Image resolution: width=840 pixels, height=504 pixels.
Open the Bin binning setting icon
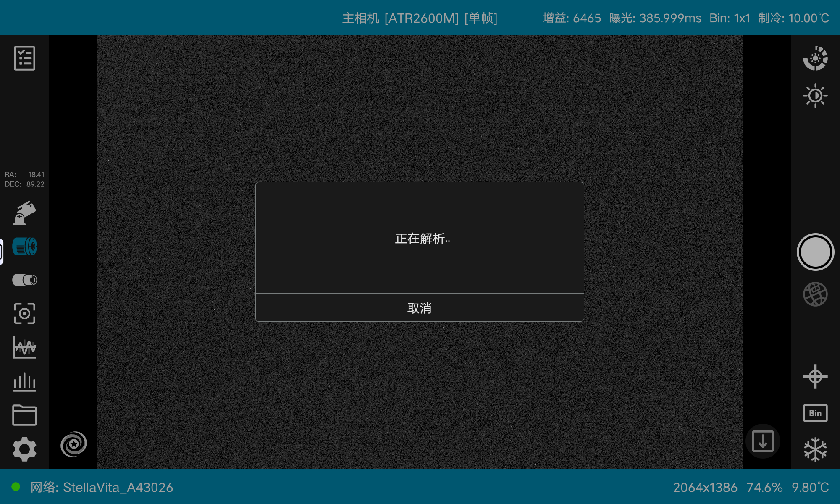pyautogui.click(x=815, y=413)
